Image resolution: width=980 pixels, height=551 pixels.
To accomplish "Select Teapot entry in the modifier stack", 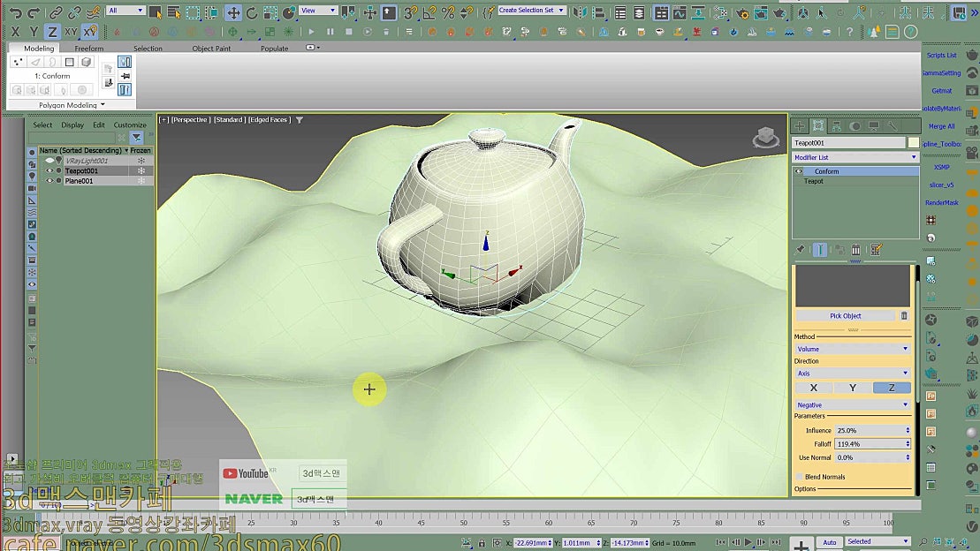I will [813, 181].
